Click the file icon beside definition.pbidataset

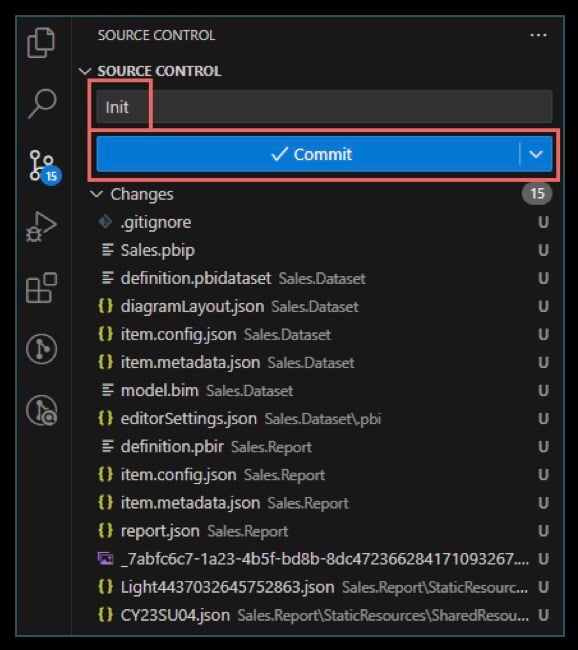point(107,278)
